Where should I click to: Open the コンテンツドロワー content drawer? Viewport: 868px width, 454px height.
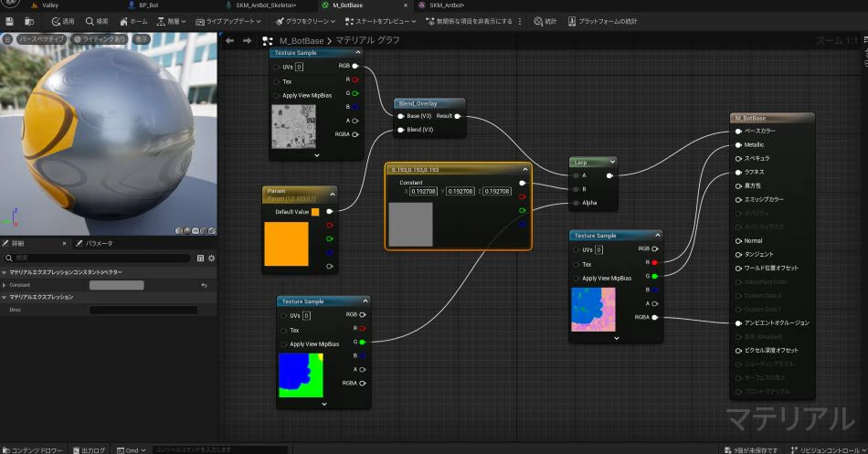[x=33, y=449]
